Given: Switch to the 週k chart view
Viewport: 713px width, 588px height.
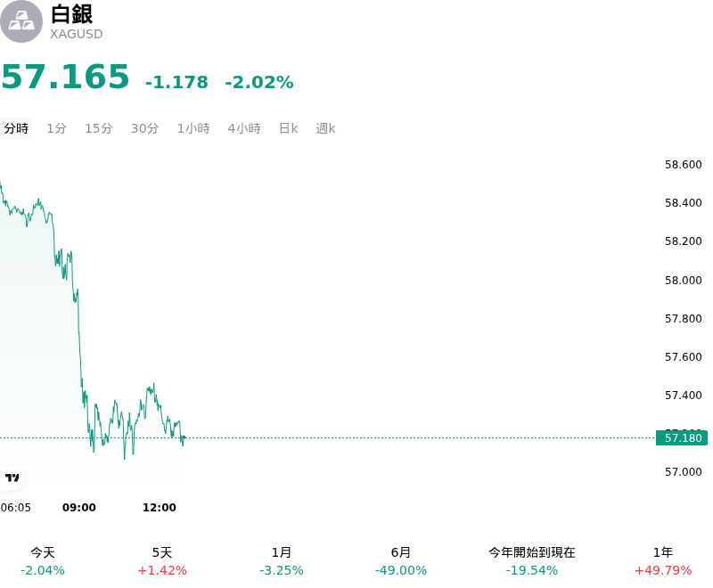Looking at the screenshot, I should pyautogui.click(x=325, y=128).
